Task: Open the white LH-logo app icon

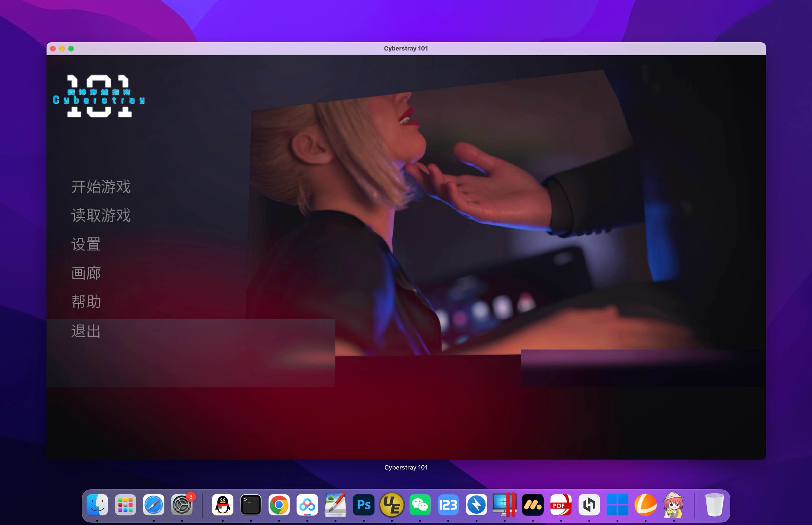Action: [x=589, y=504]
